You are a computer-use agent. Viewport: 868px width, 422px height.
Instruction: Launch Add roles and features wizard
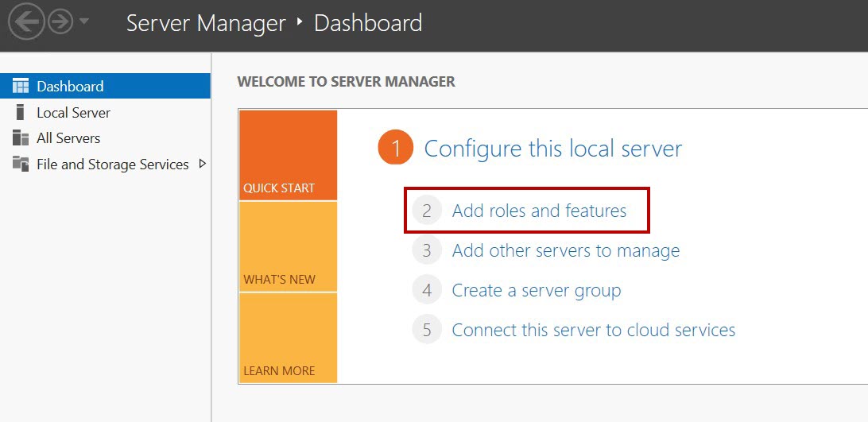click(x=539, y=211)
